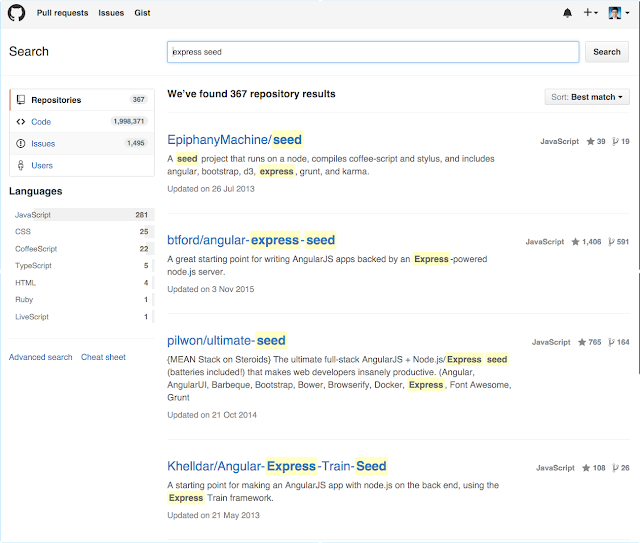Open the Sort: Best match dropdown
This screenshot has width=640, height=543.
tap(587, 97)
